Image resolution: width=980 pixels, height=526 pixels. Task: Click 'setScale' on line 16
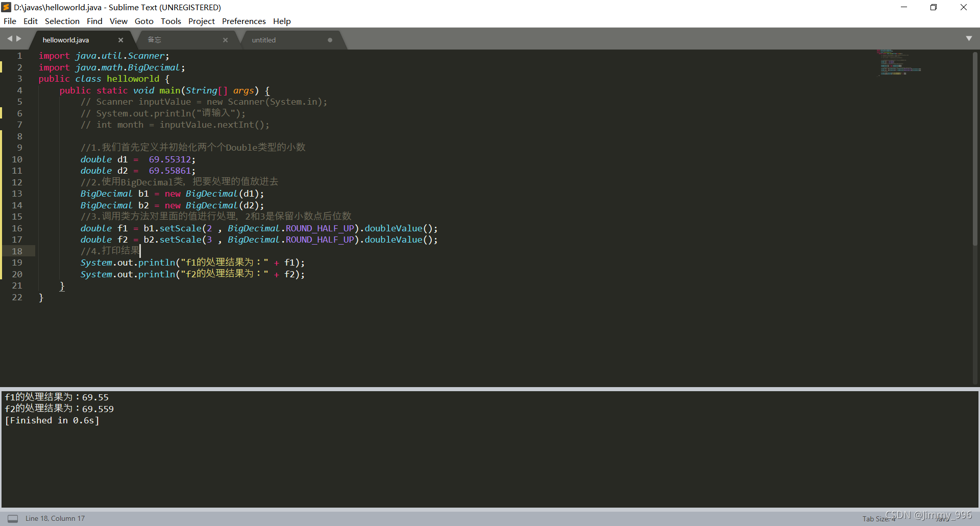tap(181, 228)
